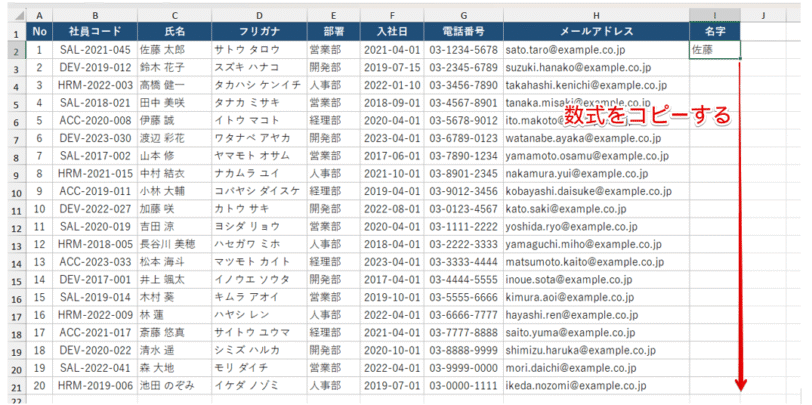Select date cell 2022-08-01
The height and width of the screenshot is (405, 812).
392,209
